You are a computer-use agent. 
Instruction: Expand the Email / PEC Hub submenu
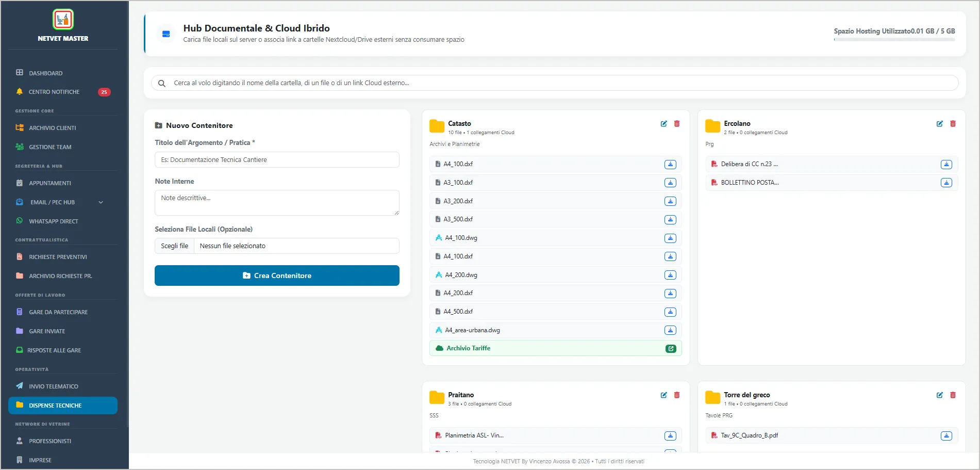(x=101, y=202)
